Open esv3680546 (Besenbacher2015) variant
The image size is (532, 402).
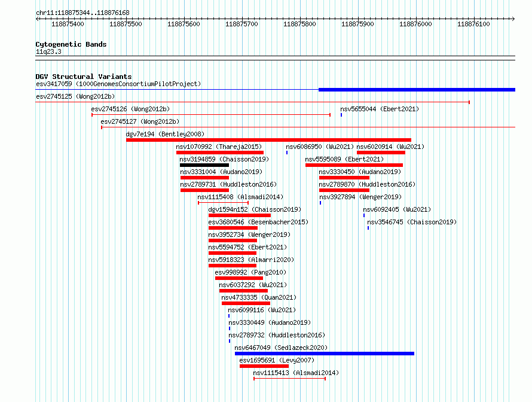click(x=258, y=222)
